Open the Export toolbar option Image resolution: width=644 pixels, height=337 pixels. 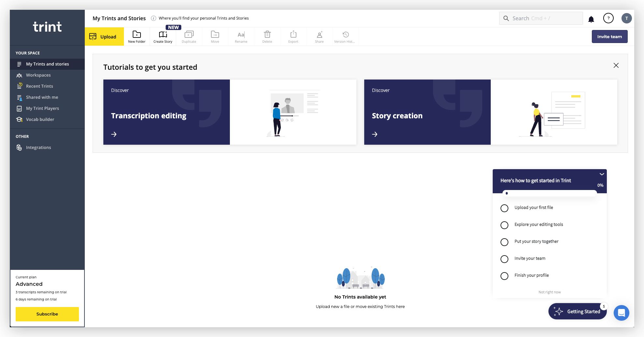click(293, 37)
